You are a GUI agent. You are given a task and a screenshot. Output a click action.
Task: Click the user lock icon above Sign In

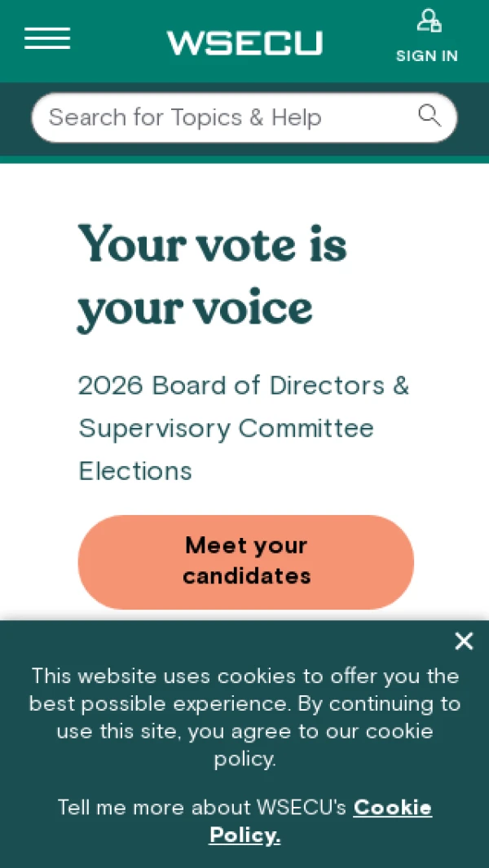point(429,20)
